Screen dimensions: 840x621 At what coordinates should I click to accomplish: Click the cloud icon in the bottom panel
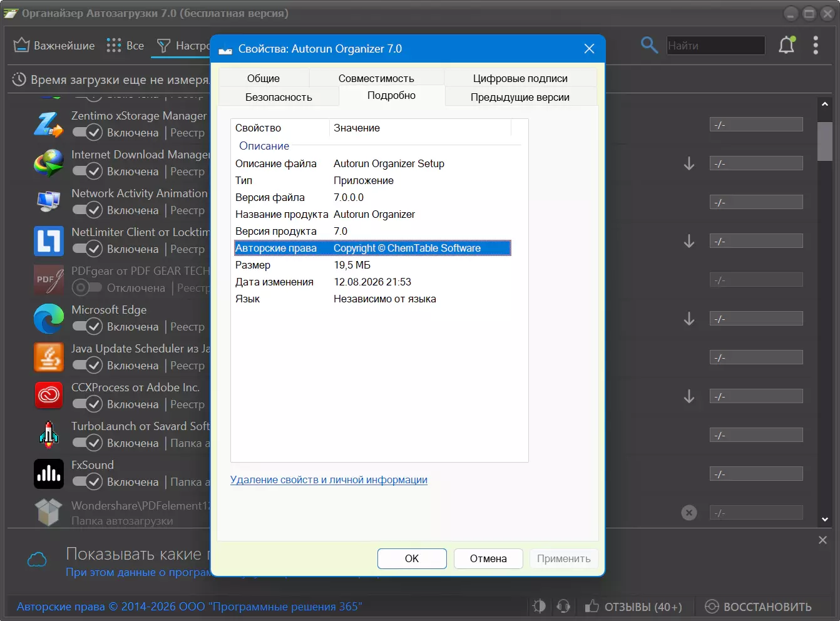(37, 559)
